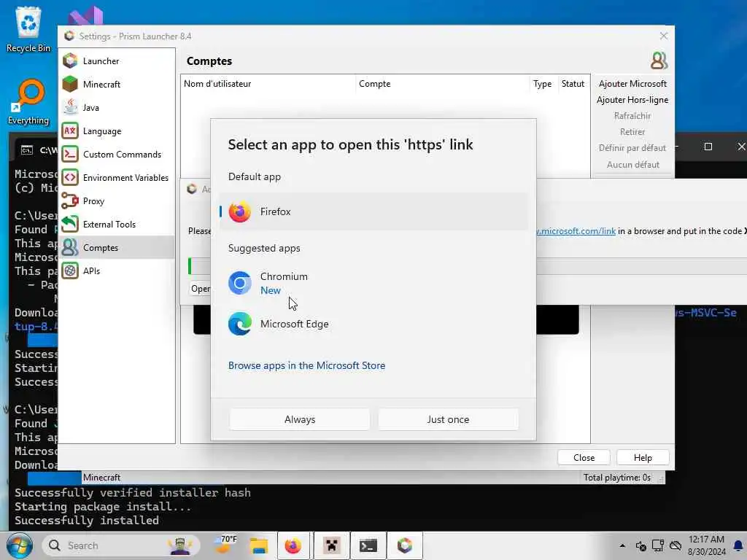Viewport: 747px width, 560px height.
Task: Open the microsoft.com/link hyperlink
Action: 576,231
